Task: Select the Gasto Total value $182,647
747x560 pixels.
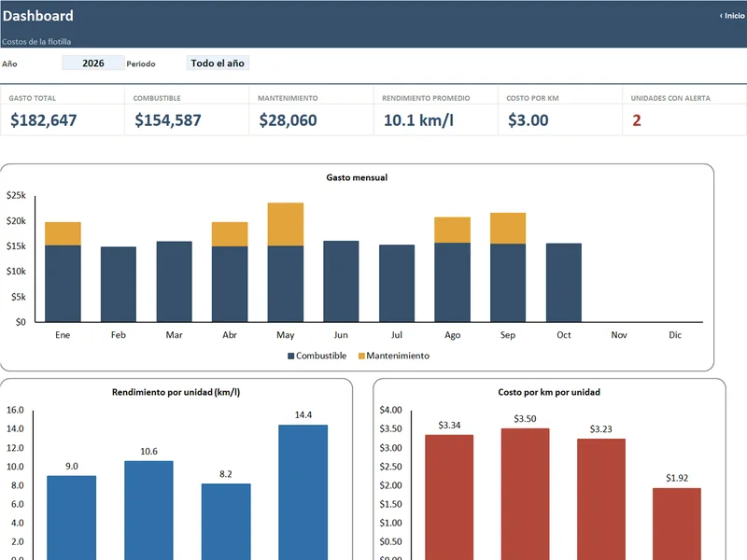Action: point(43,120)
